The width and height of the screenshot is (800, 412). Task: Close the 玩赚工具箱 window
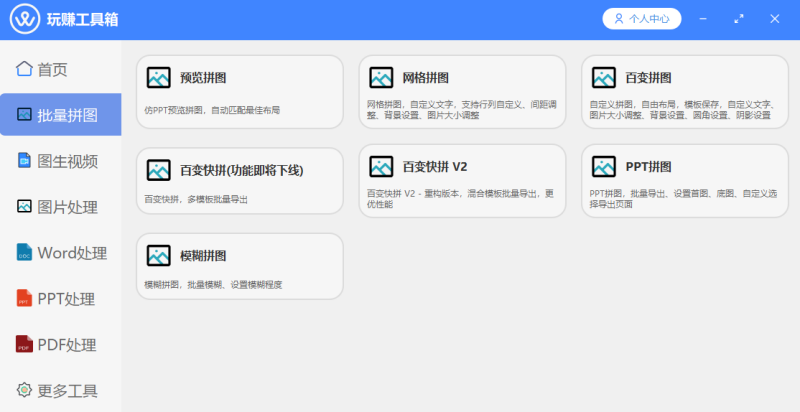[774, 19]
